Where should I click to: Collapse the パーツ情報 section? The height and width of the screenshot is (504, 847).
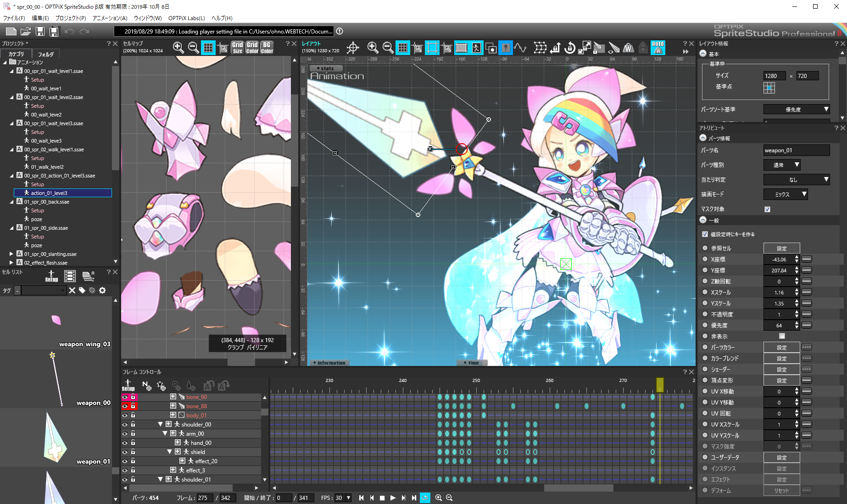[703, 138]
